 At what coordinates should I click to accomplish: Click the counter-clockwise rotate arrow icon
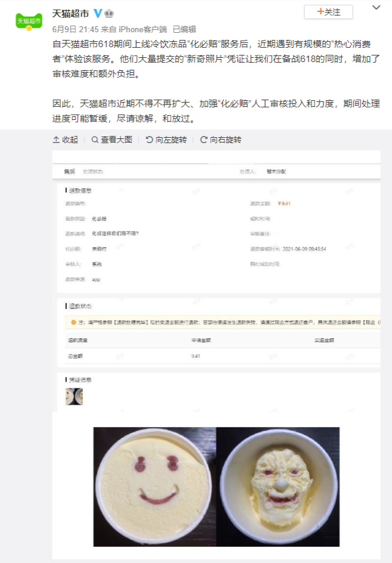(x=149, y=140)
